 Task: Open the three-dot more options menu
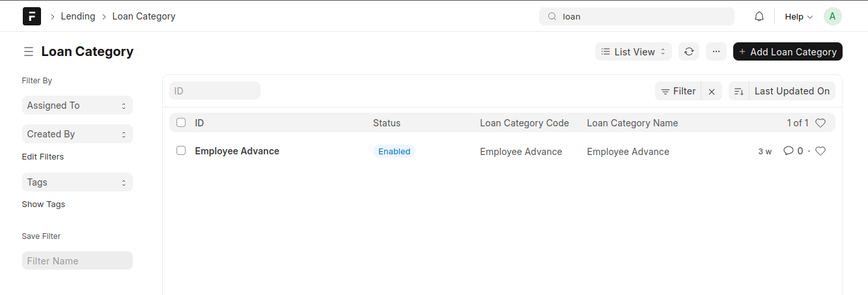(x=716, y=51)
